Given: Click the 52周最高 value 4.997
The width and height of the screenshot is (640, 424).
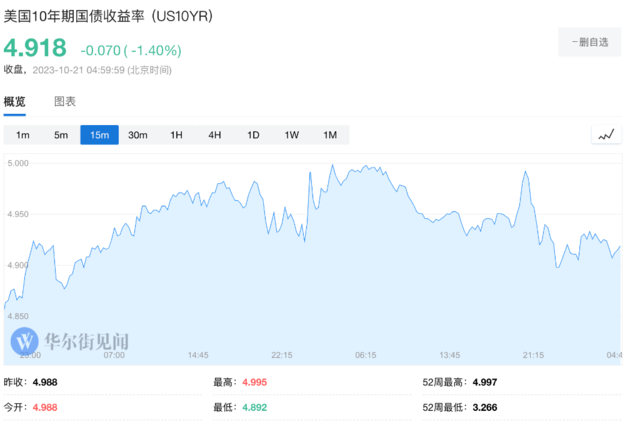Looking at the screenshot, I should coord(484,382).
